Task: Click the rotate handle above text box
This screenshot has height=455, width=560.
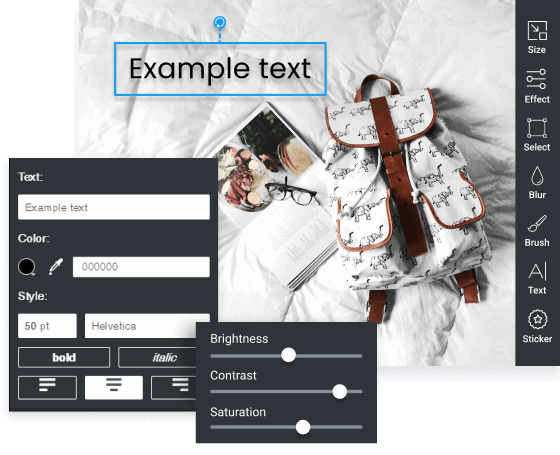Action: click(x=220, y=22)
